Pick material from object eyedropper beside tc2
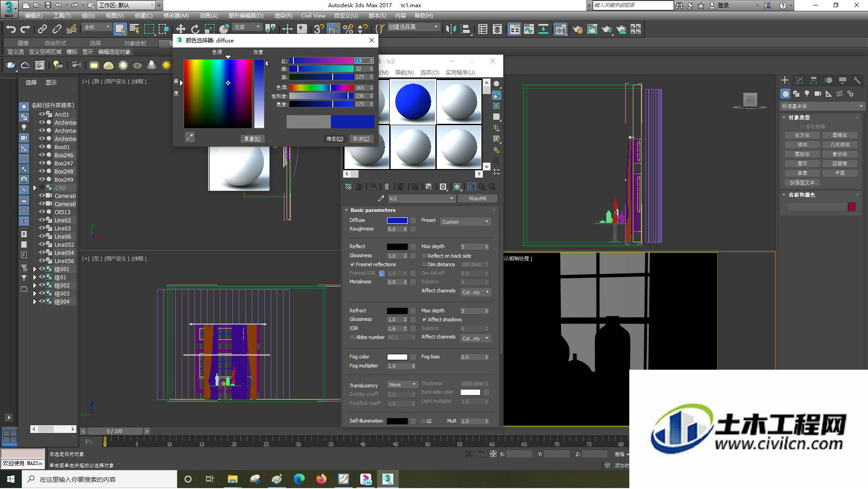 click(x=381, y=198)
